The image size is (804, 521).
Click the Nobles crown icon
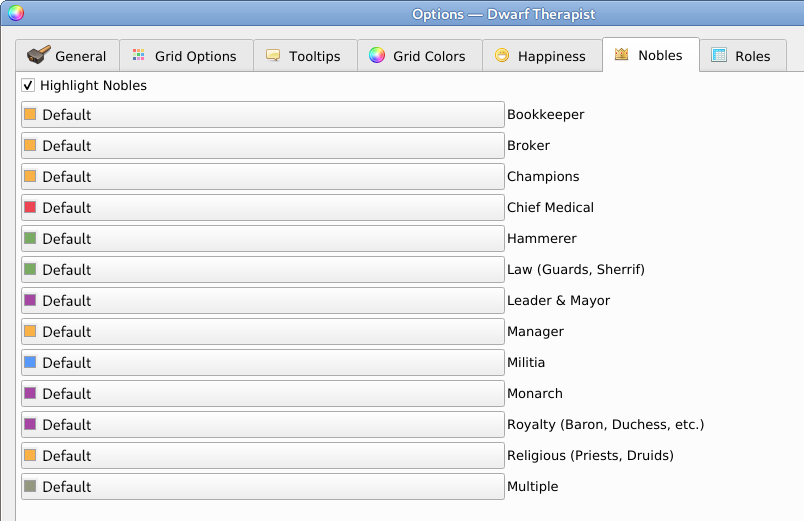pos(622,55)
